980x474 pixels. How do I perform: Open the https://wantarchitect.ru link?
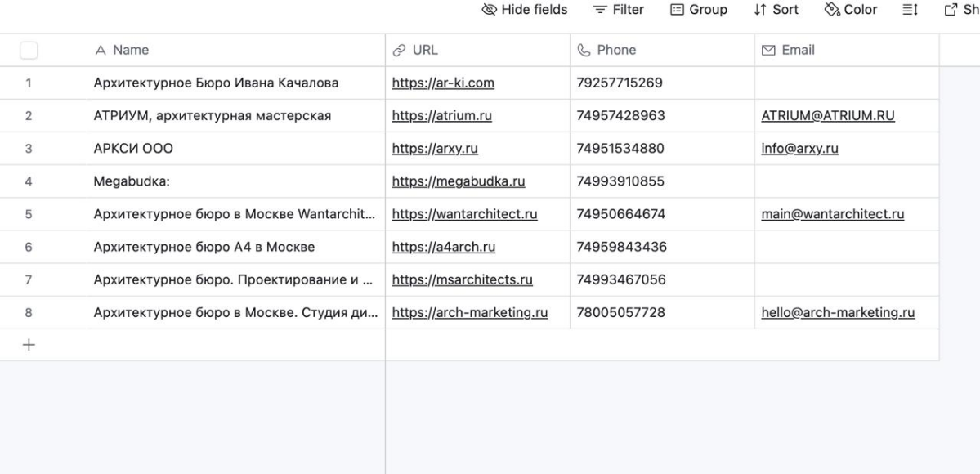464,214
